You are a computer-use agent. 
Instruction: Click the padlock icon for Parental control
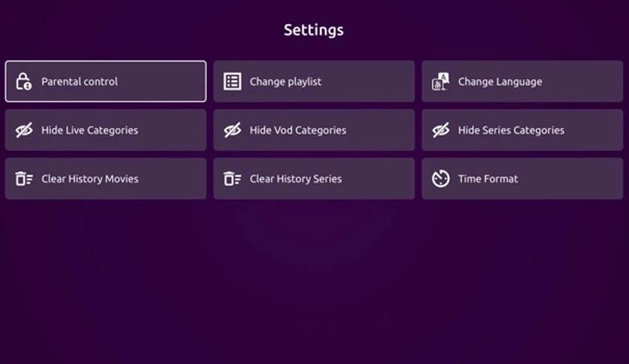pos(23,81)
